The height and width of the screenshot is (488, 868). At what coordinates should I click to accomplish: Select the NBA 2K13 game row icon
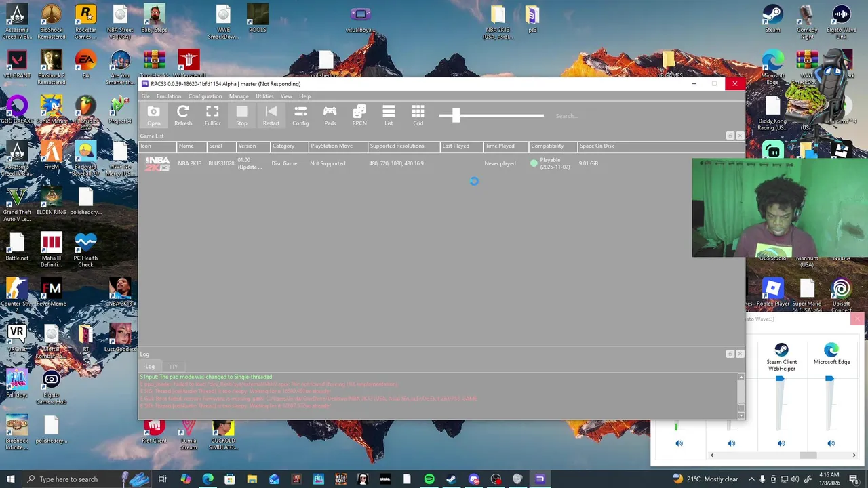157,163
